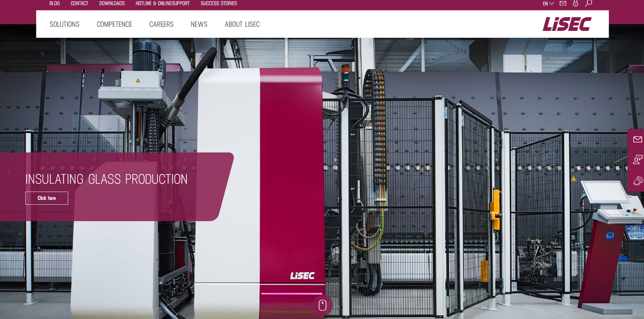644x319 pixels.
Task: Expand the EN language dropdown
Action: 548,4
